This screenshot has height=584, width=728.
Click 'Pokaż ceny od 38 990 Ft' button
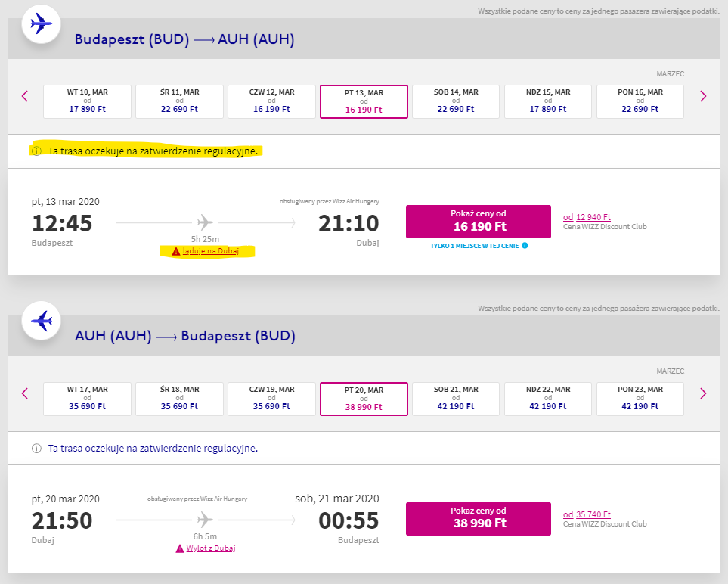click(479, 518)
